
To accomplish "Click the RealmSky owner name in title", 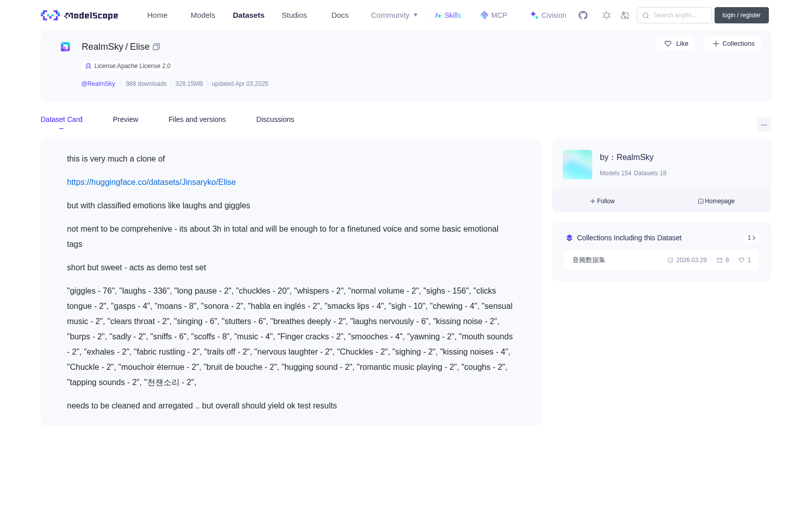I will (x=103, y=47).
